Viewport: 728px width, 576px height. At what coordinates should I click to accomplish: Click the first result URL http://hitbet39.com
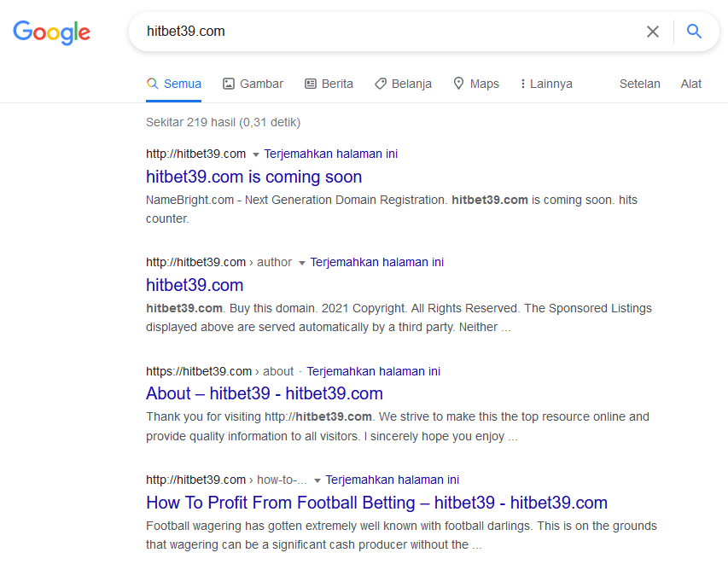(x=196, y=154)
